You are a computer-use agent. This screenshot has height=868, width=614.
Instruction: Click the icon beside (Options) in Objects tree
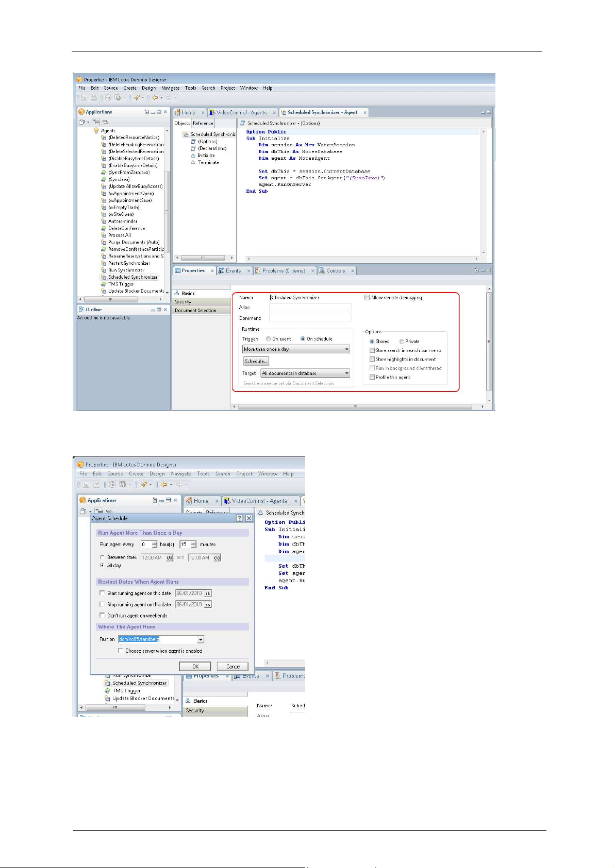click(193, 141)
